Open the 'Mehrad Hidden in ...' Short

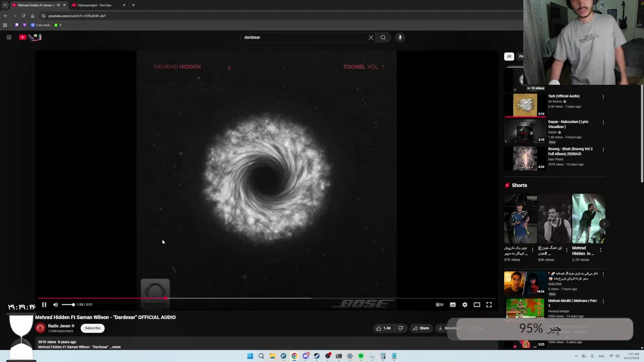(588, 219)
